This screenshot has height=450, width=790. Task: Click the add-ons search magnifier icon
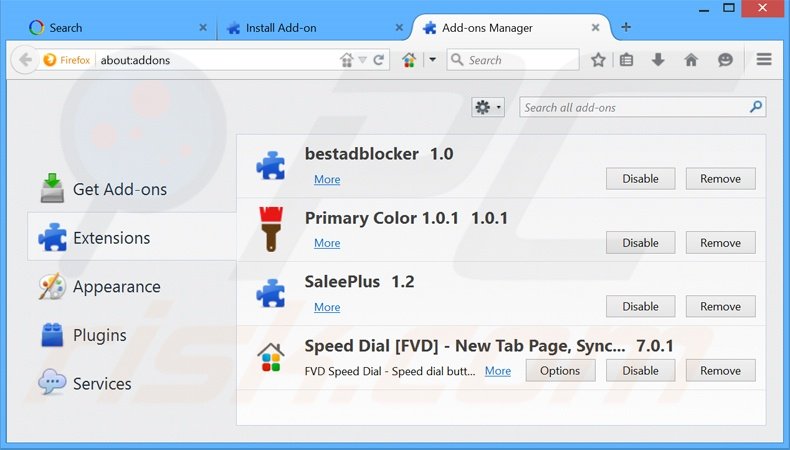point(755,107)
